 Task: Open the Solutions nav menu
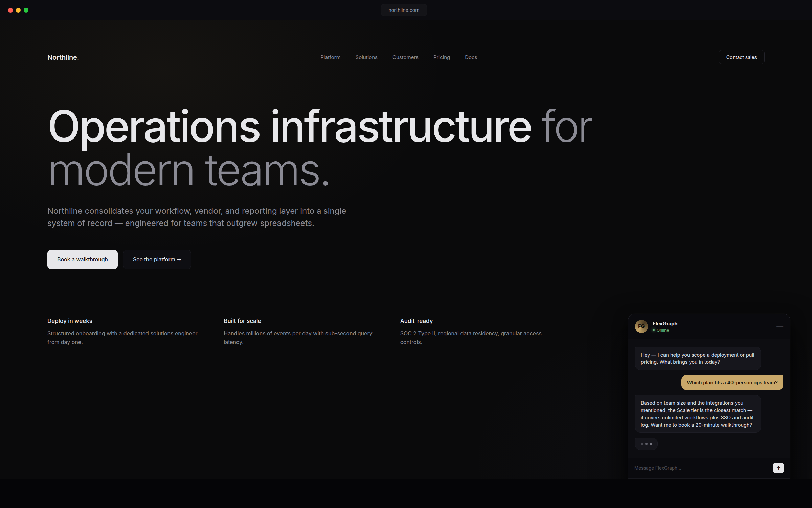point(366,57)
